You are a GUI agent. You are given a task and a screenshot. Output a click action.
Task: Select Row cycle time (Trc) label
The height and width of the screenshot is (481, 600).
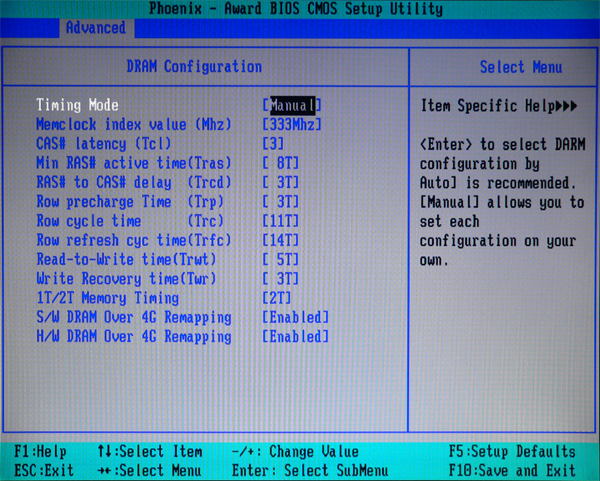130,221
